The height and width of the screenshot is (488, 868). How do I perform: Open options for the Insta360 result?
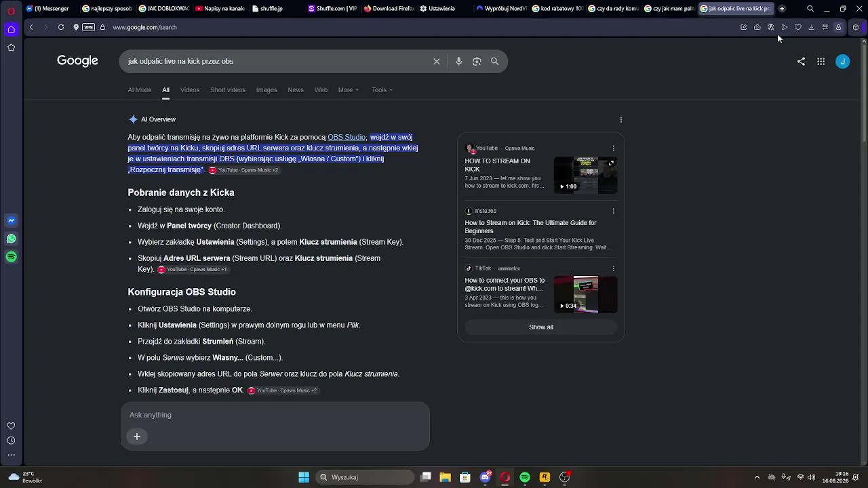[x=614, y=211]
